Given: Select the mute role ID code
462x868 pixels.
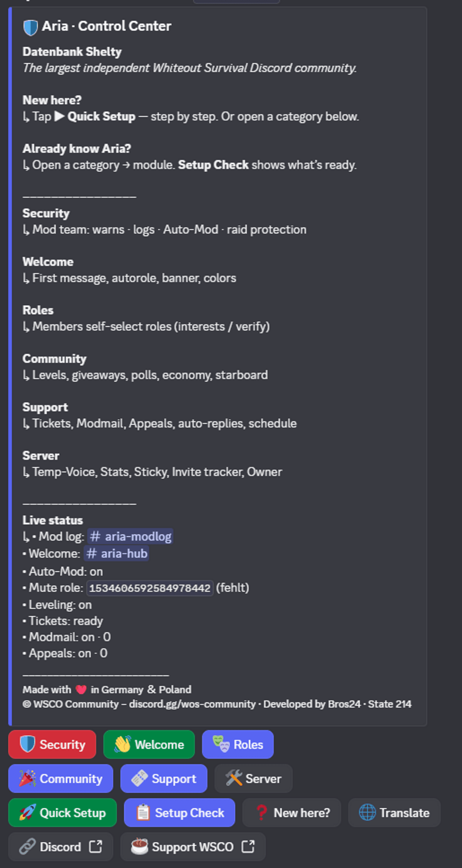Looking at the screenshot, I should (x=150, y=588).
